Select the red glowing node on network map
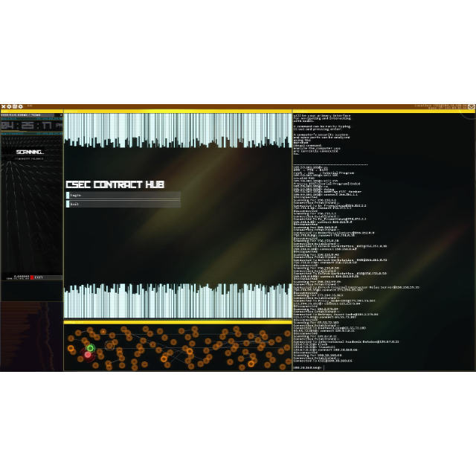 click(88, 355)
